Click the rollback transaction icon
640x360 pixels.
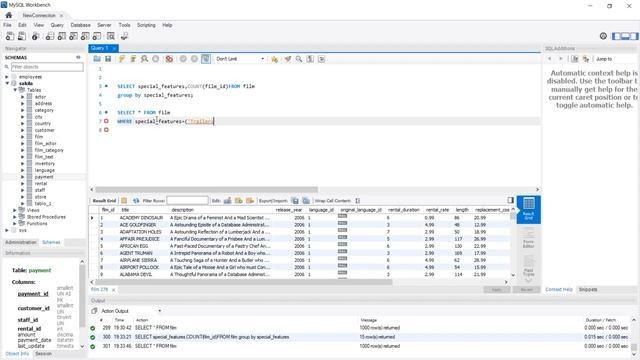194,59
